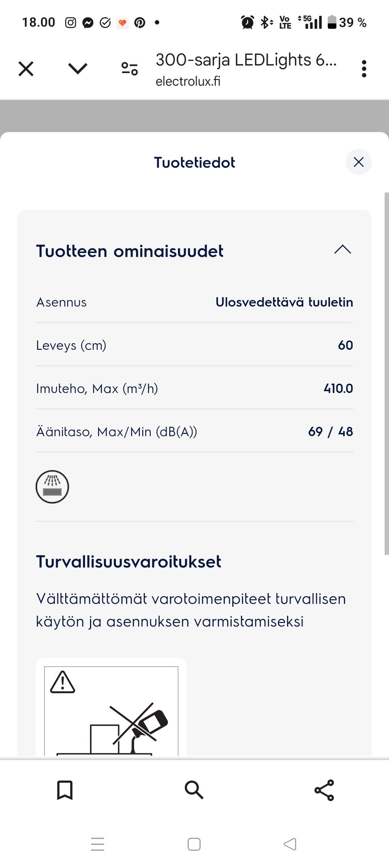389x868 pixels.
Task: Close the Tuotetiedot panel
Action: 358,162
